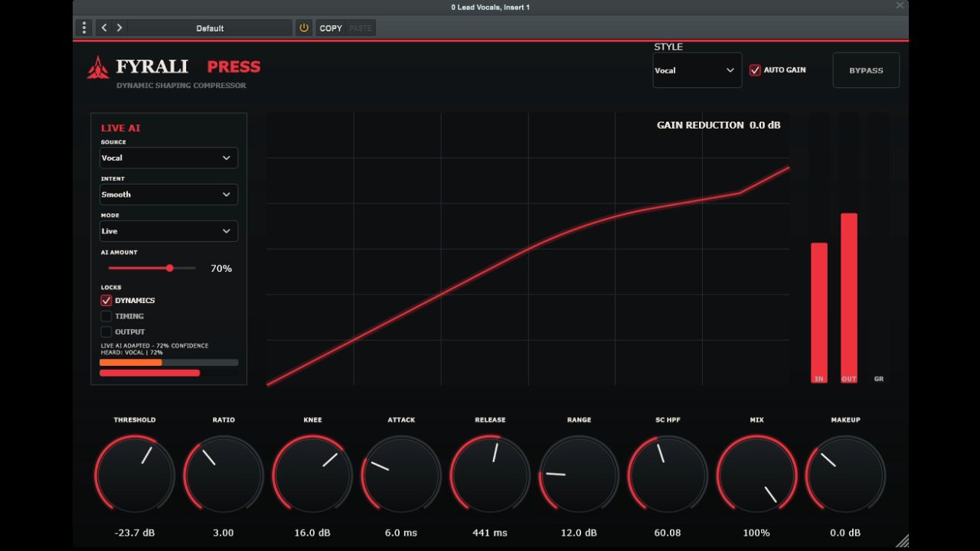
Task: Open the INTENT dropdown set to Smooth
Action: (168, 194)
